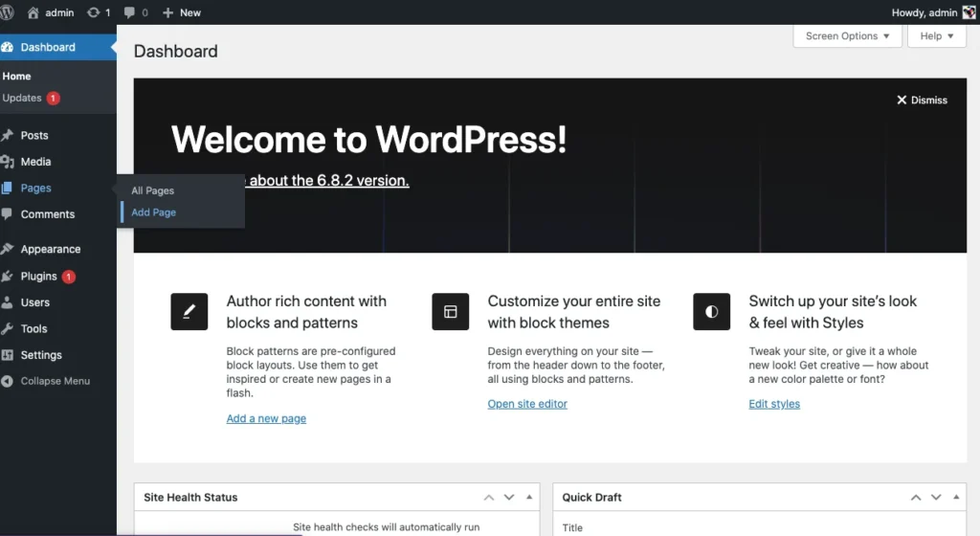This screenshot has height=536, width=980.
Task: Open the Tools wrench icon
Action: click(x=8, y=328)
